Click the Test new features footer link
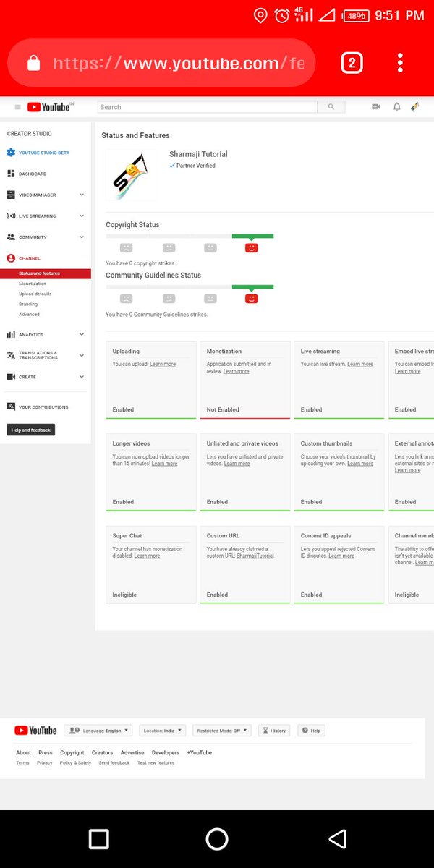 156,763
